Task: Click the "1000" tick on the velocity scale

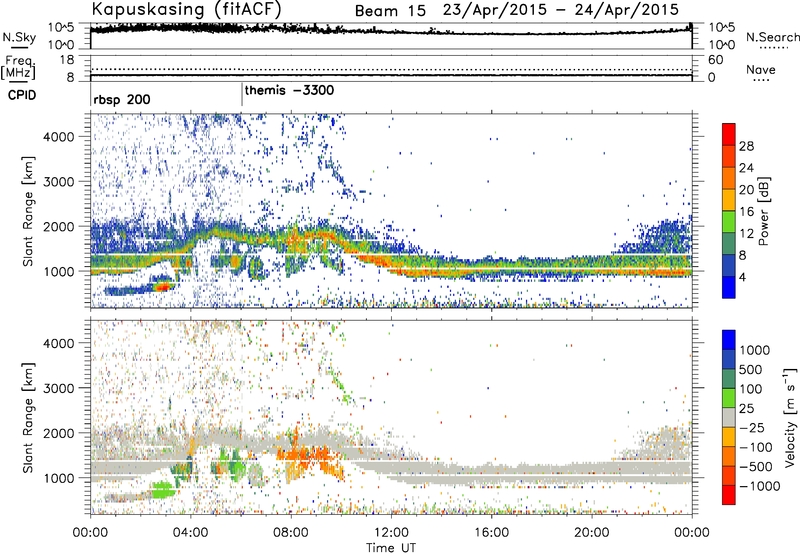Action: (755, 350)
